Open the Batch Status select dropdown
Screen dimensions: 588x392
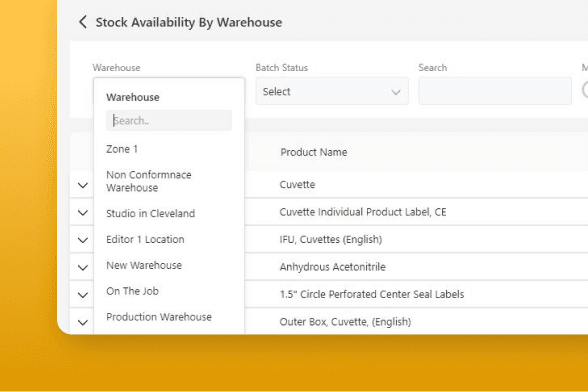click(332, 91)
